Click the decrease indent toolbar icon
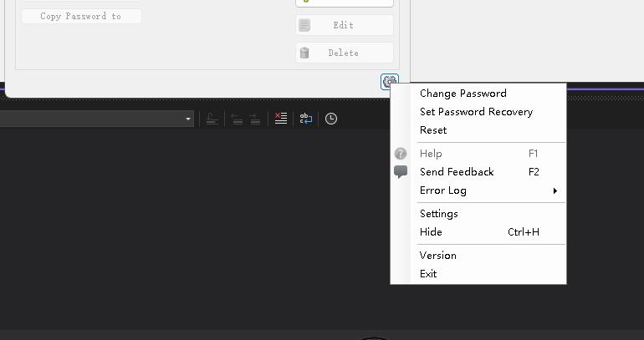Image resolution: width=644 pixels, height=340 pixels. (237, 119)
